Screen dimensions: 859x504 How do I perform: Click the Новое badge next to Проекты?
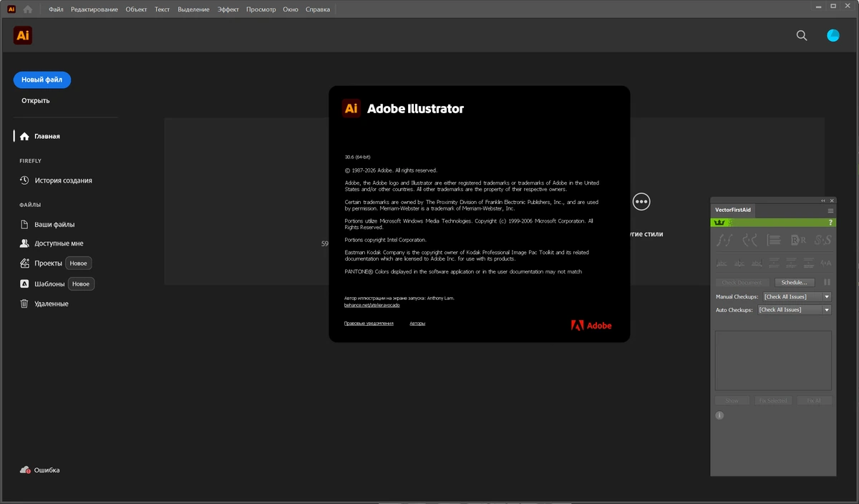point(79,263)
